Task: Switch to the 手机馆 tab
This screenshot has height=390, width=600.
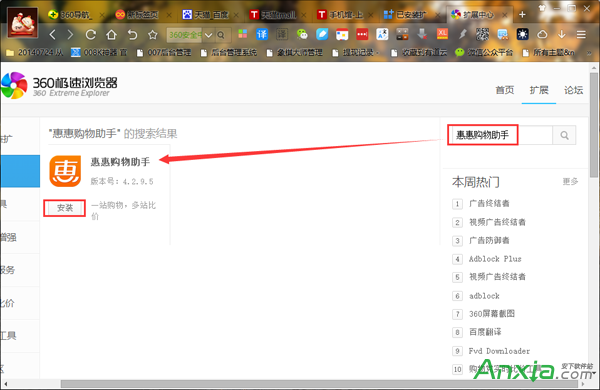Action: tap(345, 15)
